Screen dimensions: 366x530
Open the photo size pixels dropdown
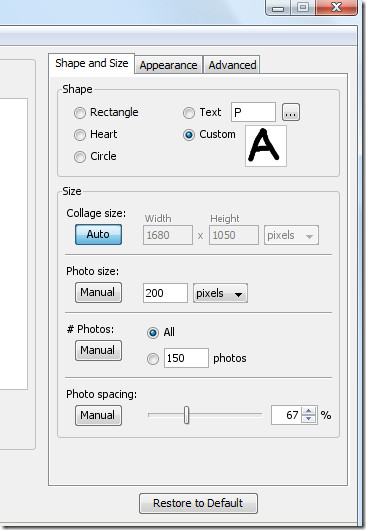pos(220,293)
